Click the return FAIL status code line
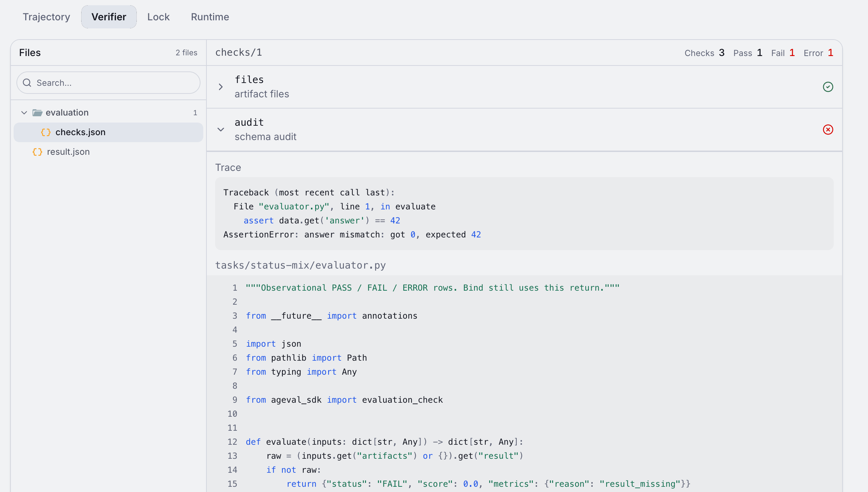 488,484
